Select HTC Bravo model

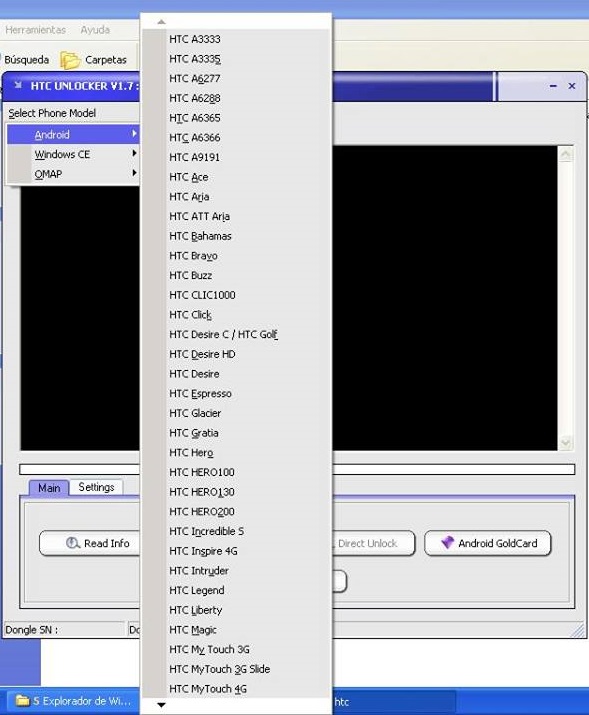(236, 255)
